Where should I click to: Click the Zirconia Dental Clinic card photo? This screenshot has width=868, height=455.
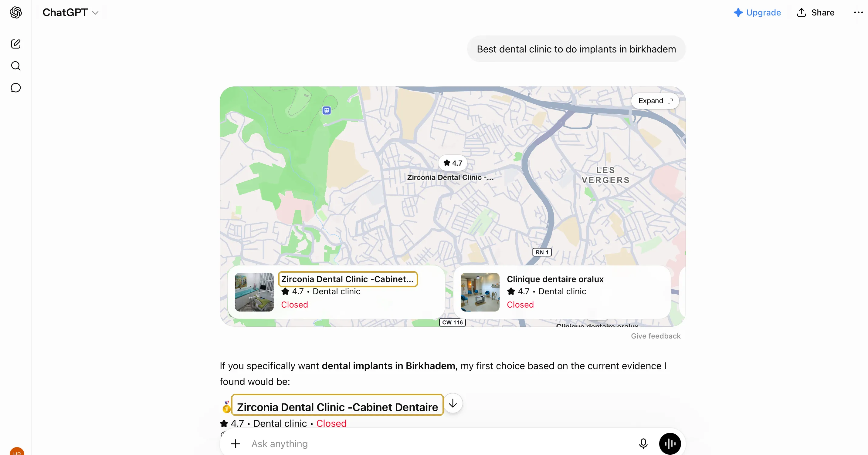click(x=254, y=292)
